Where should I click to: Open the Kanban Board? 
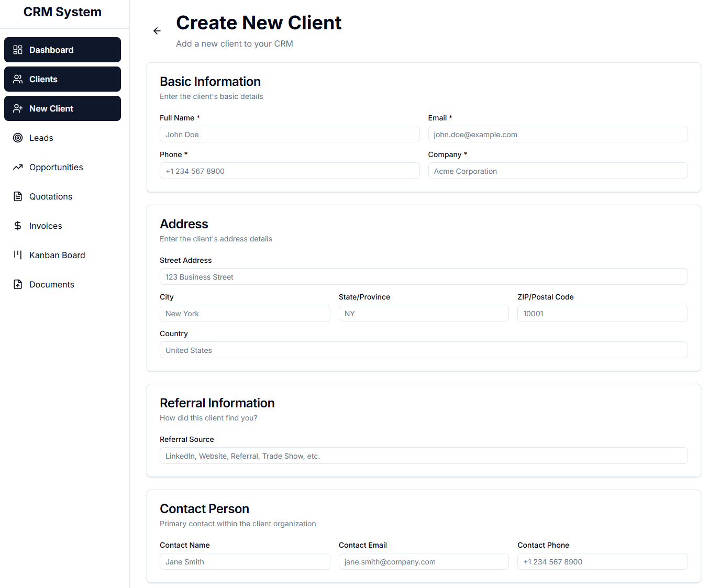click(62, 255)
